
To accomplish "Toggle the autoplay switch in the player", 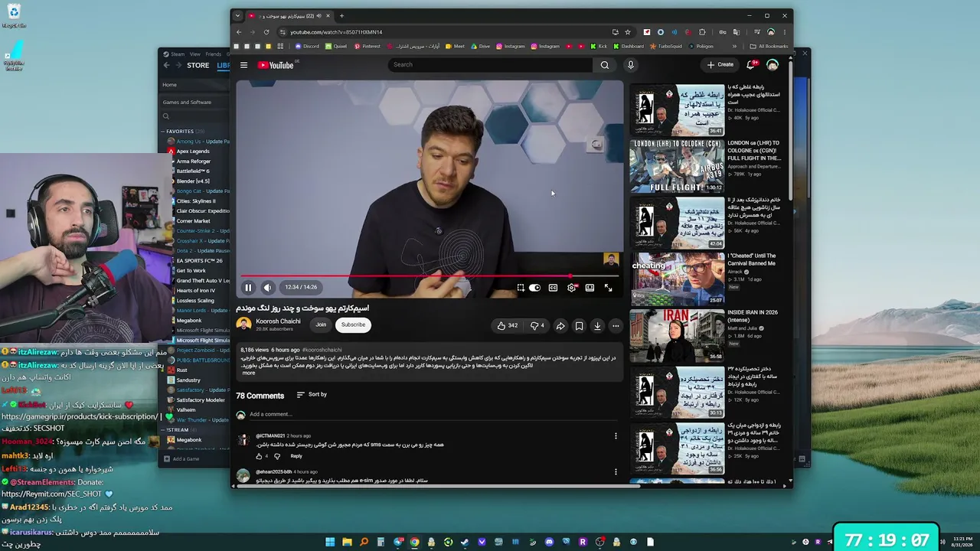I will pos(534,288).
